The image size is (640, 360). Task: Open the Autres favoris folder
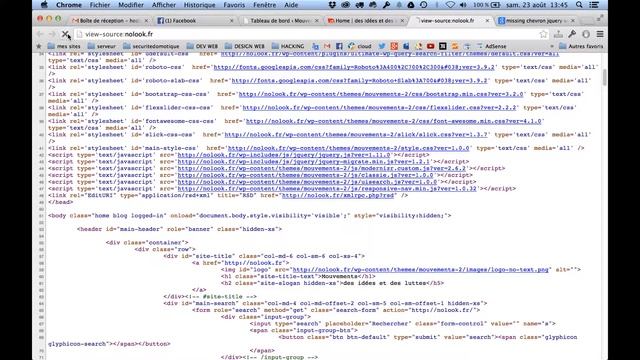581,47
